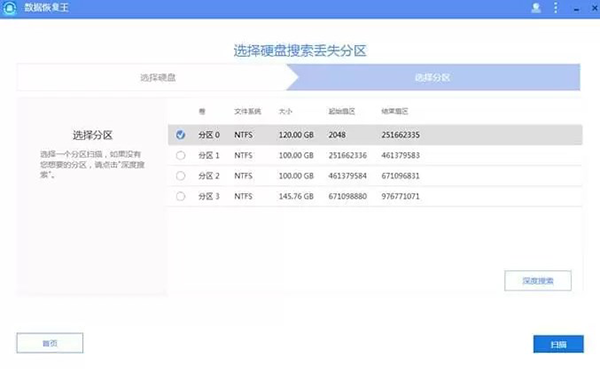The image size is (600, 389).
Task: Click end sector value 976771071
Action: tap(401, 196)
